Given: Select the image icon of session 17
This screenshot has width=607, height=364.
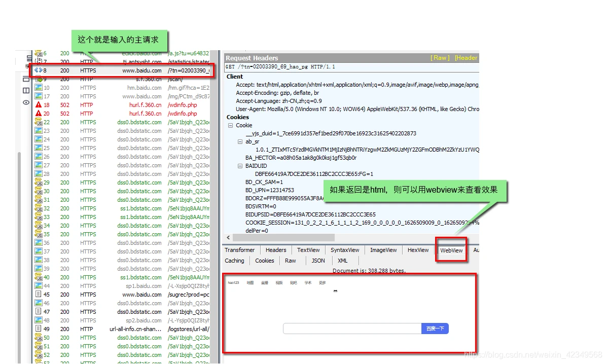Looking at the screenshot, I should pyautogui.click(x=39, y=96).
